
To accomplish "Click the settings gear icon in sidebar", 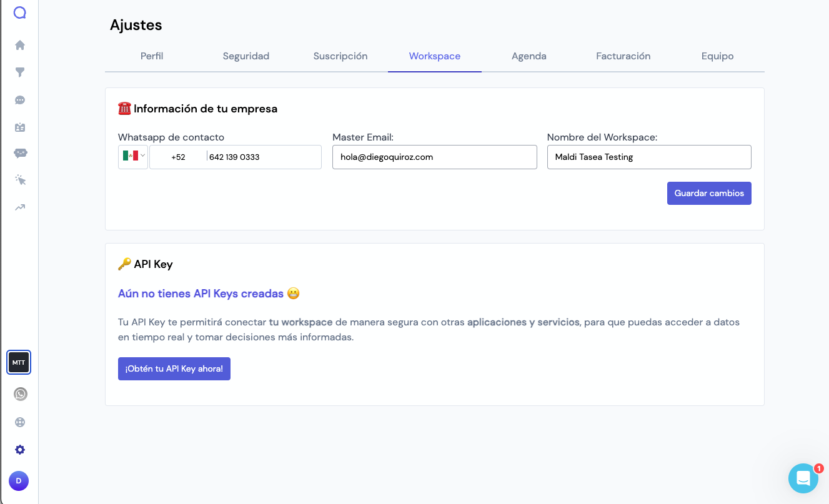I will tap(20, 450).
